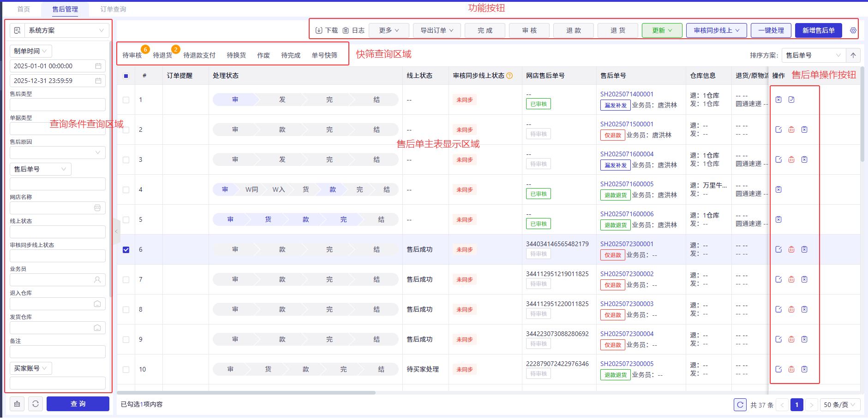Screen dimensions: 868x419
Task: Click the shop picker icon in 网店名称
Action: pos(97,208)
